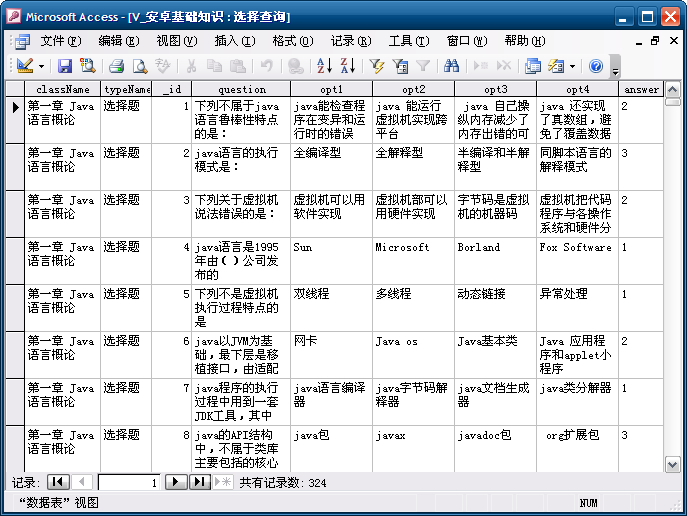Image resolution: width=687 pixels, height=516 pixels.
Task: Restore the inner document window
Action: [x=655, y=41]
